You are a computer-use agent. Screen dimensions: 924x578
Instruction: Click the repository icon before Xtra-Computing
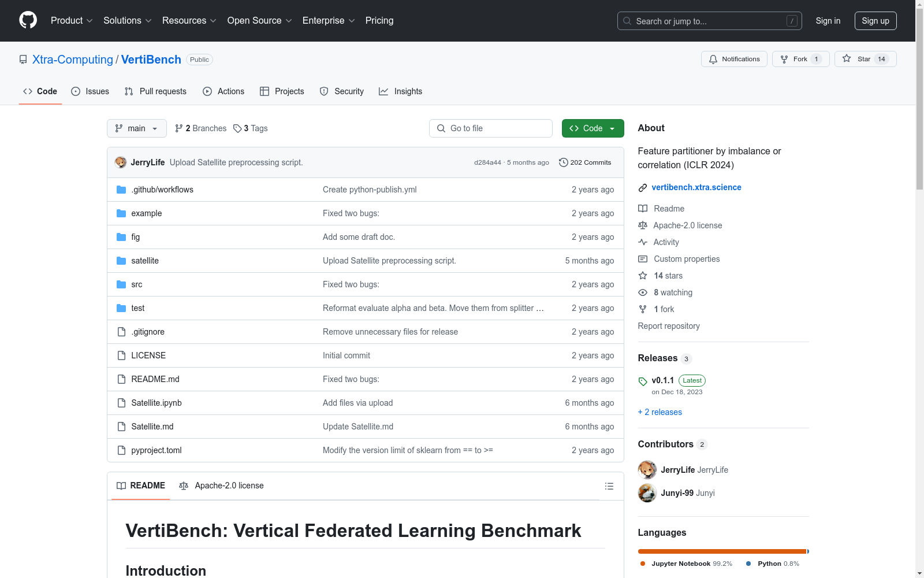coord(23,60)
